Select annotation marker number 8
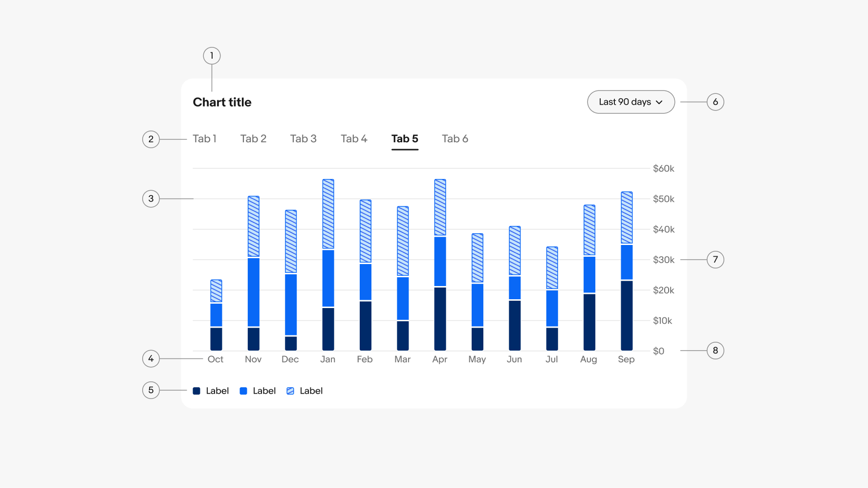 tap(715, 350)
